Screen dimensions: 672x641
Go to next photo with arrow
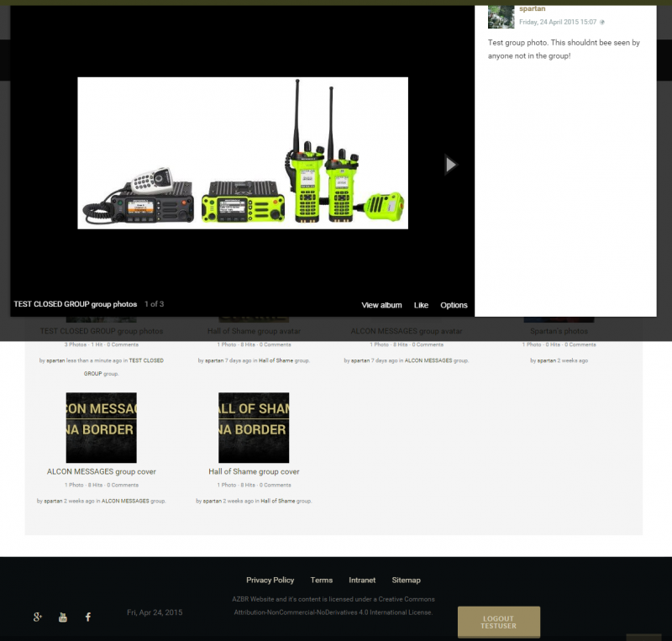pos(450,165)
